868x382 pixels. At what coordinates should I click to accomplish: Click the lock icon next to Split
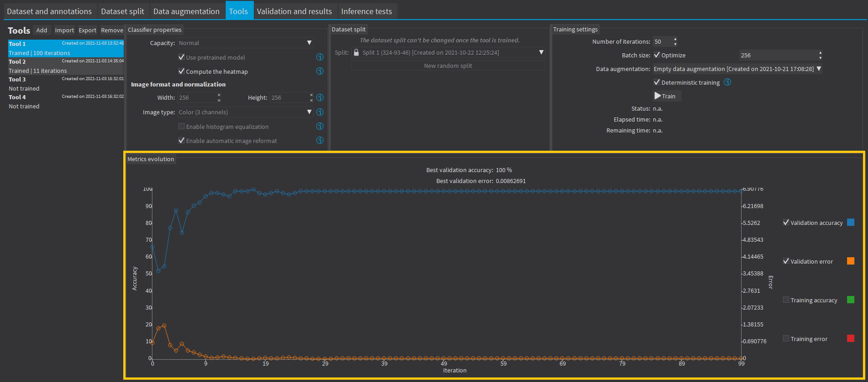[x=356, y=52]
